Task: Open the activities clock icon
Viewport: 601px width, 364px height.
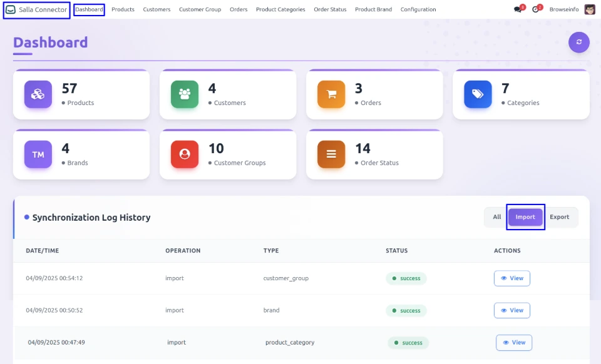Action: pyautogui.click(x=535, y=9)
